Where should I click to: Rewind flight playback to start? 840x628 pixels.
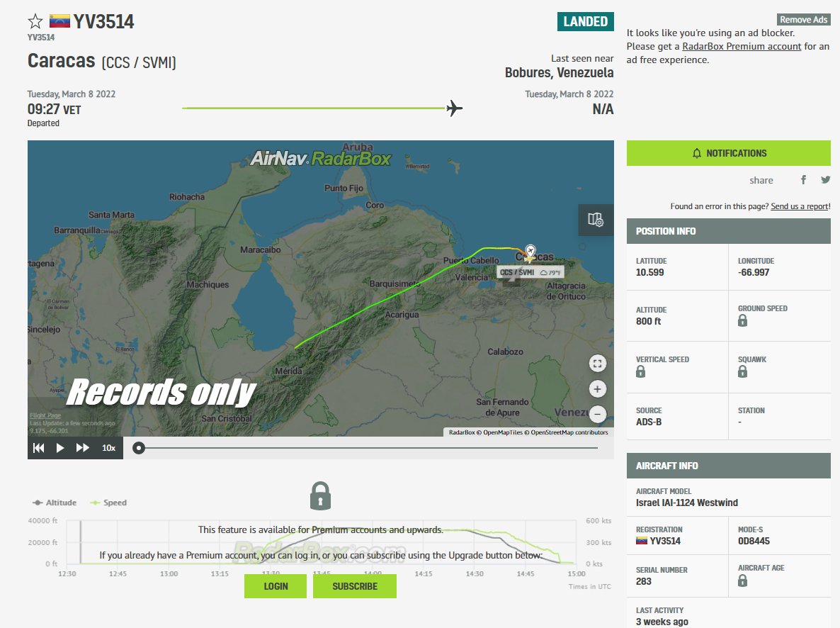(x=38, y=448)
